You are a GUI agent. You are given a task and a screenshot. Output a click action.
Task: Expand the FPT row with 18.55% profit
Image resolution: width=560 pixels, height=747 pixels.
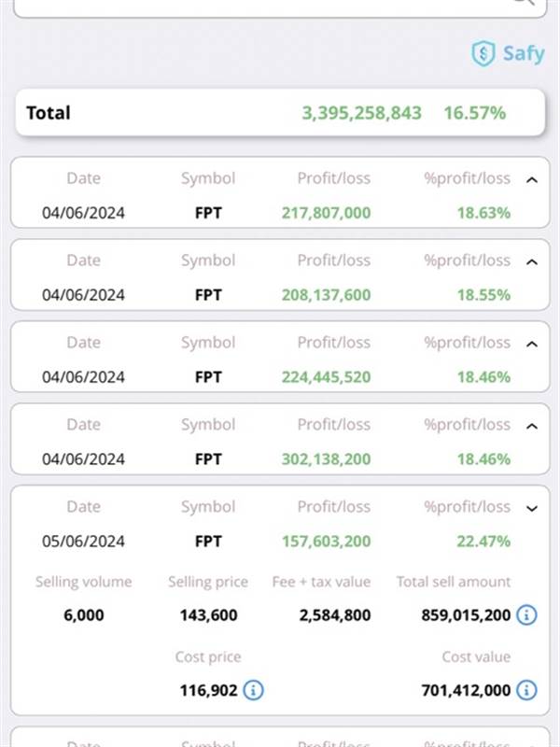coord(532,261)
